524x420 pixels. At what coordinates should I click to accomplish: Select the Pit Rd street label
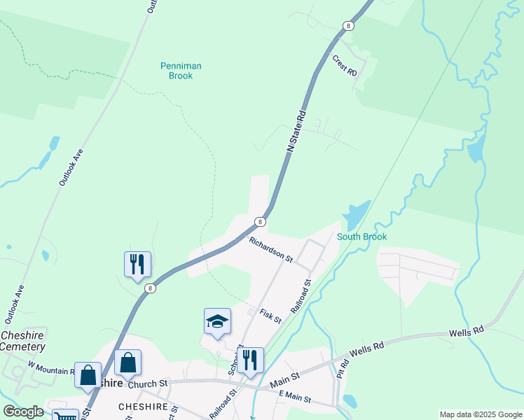tap(343, 369)
